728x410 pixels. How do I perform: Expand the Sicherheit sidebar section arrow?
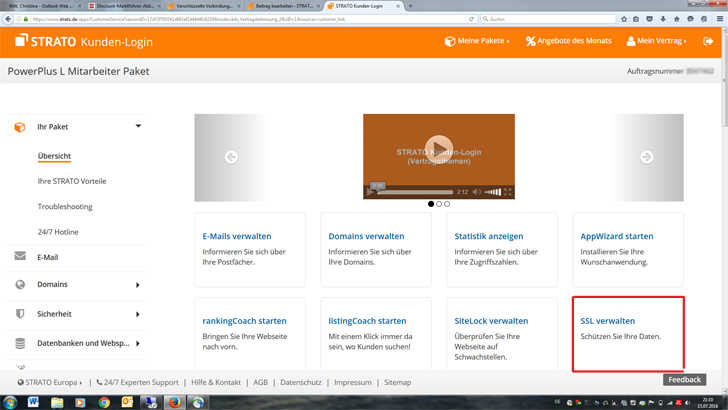pyautogui.click(x=137, y=314)
